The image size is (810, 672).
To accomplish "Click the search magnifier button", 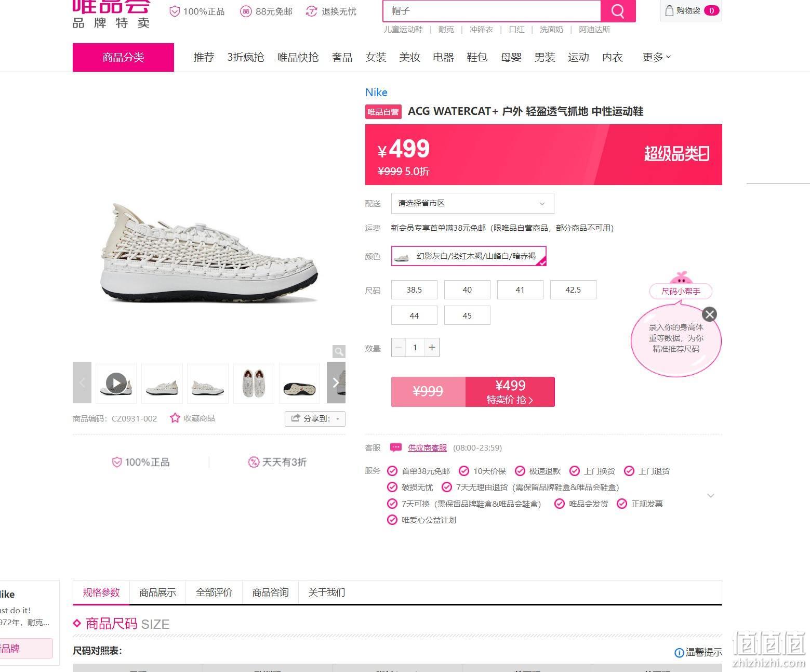I will [x=618, y=10].
